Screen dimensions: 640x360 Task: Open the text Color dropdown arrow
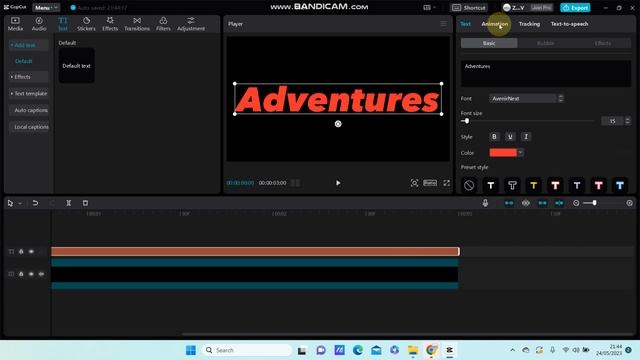520,153
